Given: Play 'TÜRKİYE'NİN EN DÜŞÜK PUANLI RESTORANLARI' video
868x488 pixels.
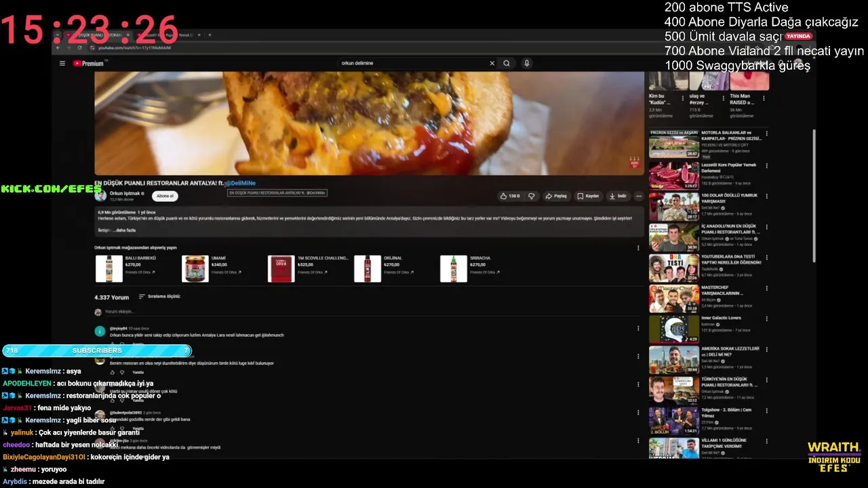Looking at the screenshot, I should 673,391.
